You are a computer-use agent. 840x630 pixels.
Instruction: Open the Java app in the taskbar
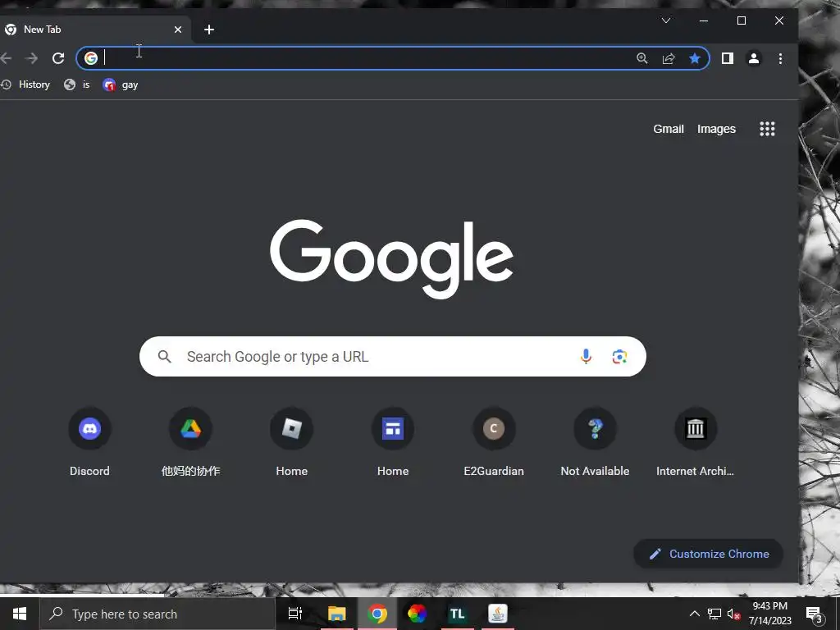pos(498,614)
